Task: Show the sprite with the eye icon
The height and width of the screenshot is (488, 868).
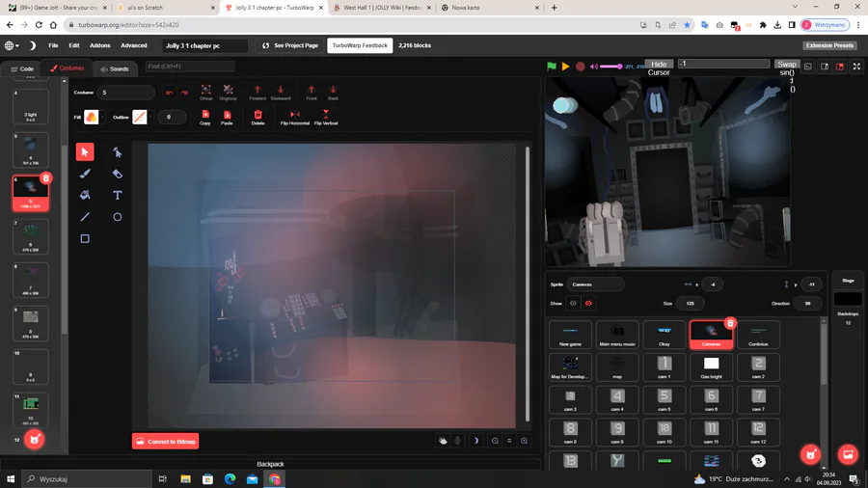Action: [x=573, y=303]
